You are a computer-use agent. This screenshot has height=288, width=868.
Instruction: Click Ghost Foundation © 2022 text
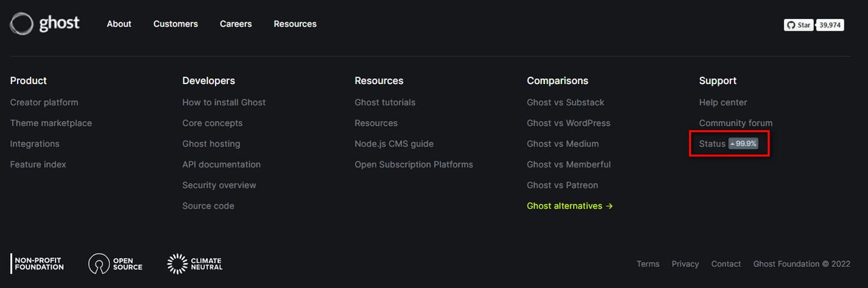[x=802, y=264]
